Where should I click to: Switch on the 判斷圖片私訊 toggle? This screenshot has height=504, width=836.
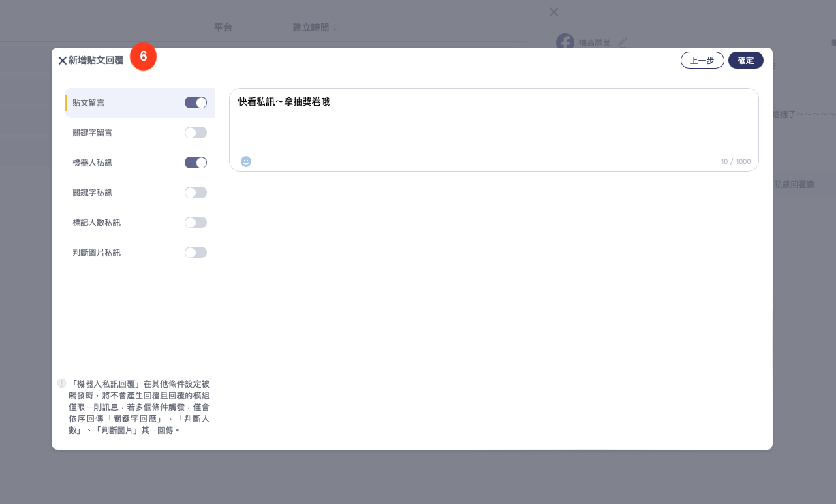(x=196, y=253)
